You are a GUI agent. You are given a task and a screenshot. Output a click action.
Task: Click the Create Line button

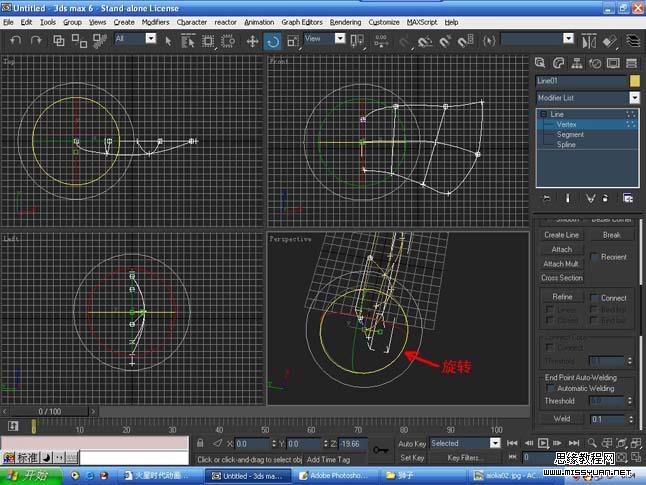(562, 234)
